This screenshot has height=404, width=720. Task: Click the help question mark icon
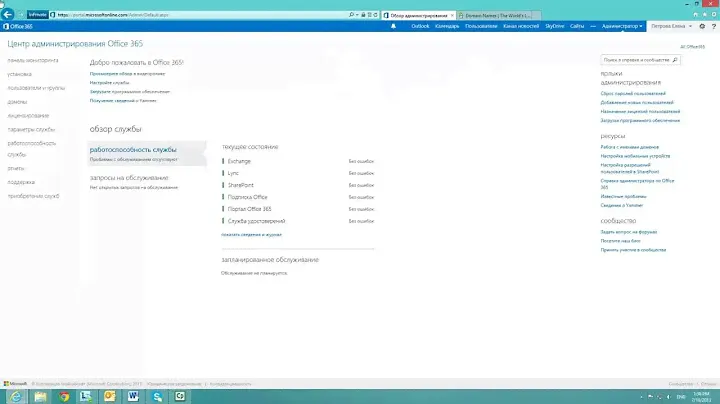pos(711,27)
